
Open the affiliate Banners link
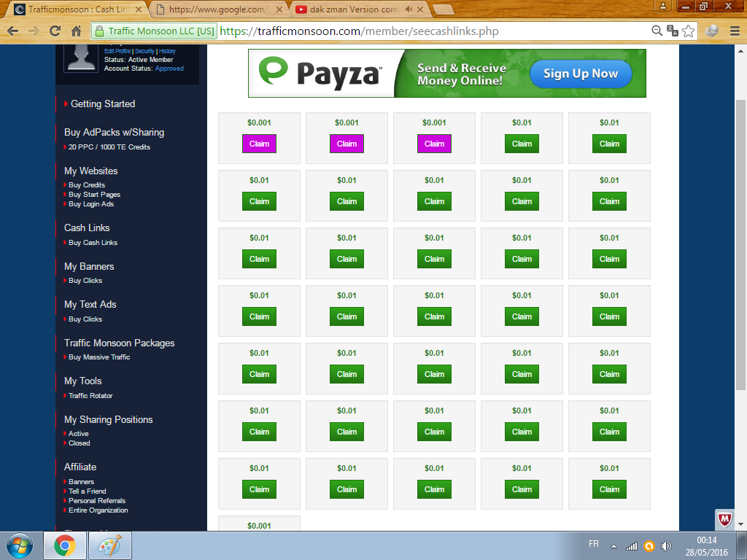click(x=82, y=482)
